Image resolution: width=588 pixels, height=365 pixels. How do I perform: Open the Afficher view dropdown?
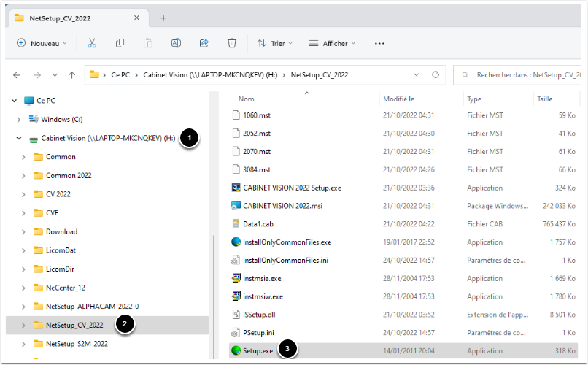click(332, 43)
